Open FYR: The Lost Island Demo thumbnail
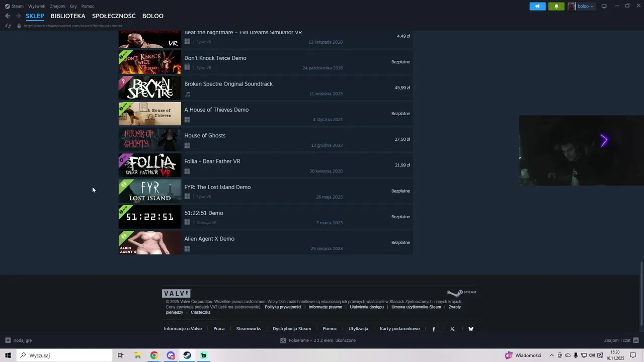This screenshot has height=362, width=644. pyautogui.click(x=149, y=191)
